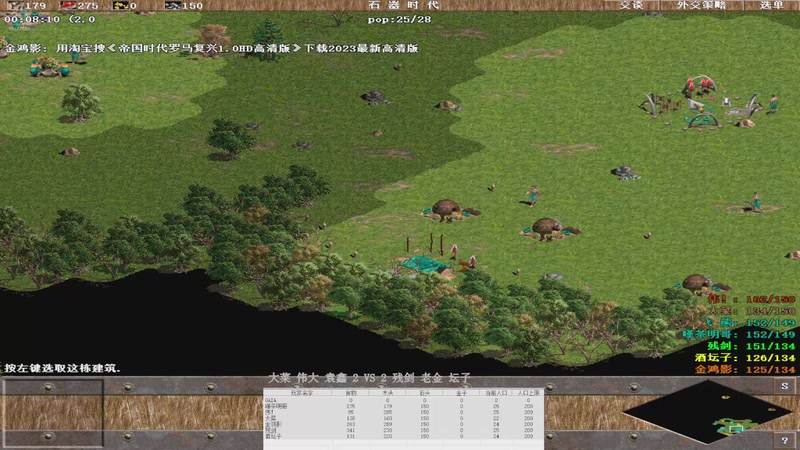Click score entry 伟! 102/150

pyautogui.click(x=752, y=299)
